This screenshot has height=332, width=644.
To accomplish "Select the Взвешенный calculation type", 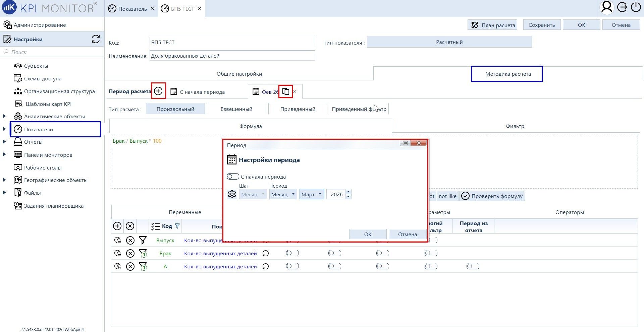I will (x=236, y=109).
